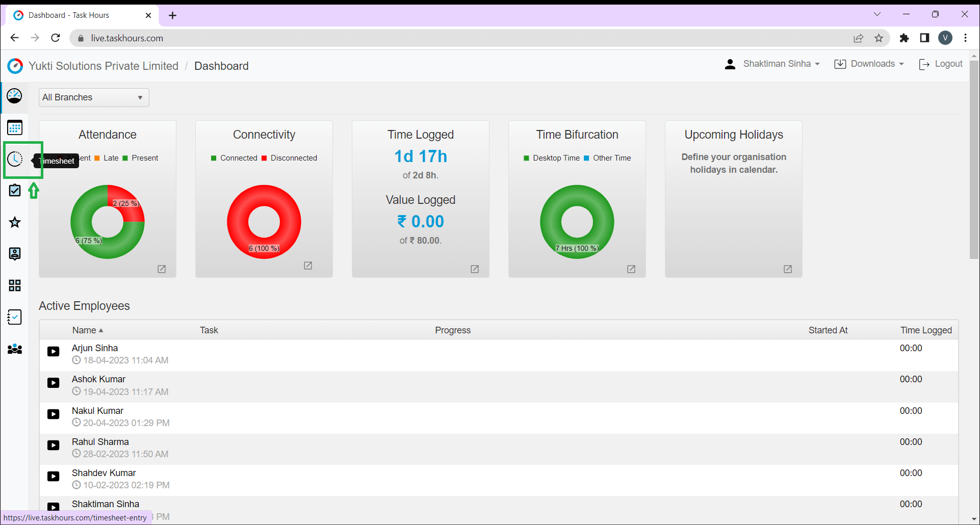
Task: Sort table by Name column
Action: tap(87, 330)
